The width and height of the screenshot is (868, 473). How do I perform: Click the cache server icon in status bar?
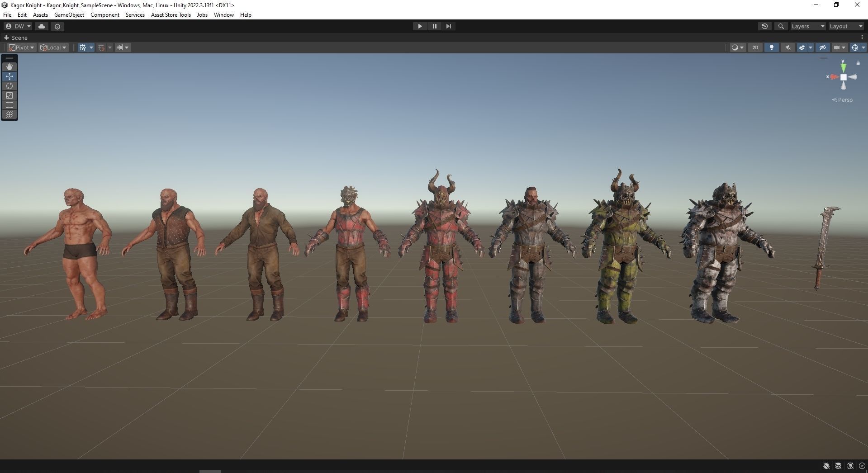coord(838,466)
